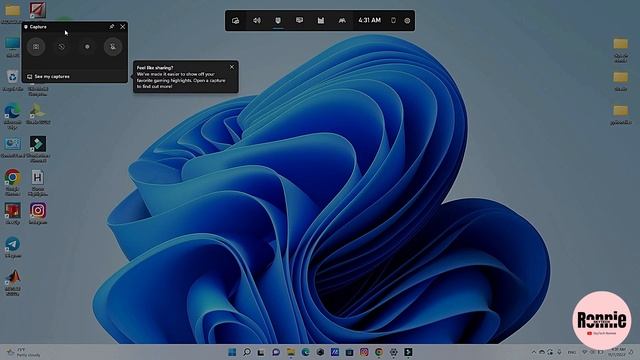Screen dimensions: 640x360
Task: Select the Recycle Bin desktop icon
Action: [x=13, y=80]
